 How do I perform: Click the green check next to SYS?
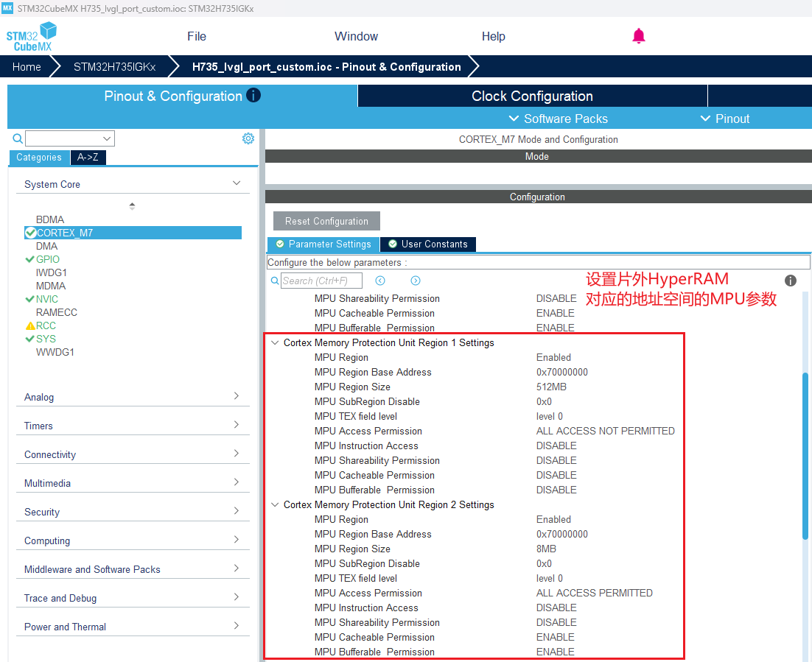pos(30,339)
